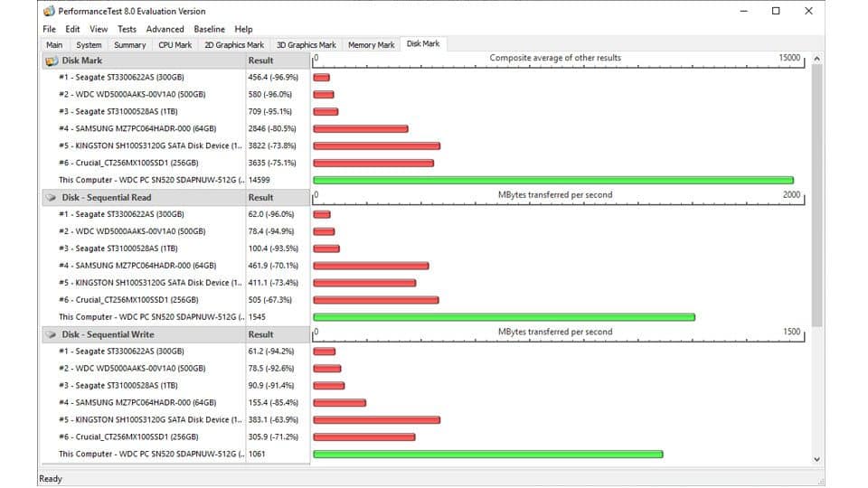Click the Sequential Read disk icon

point(51,197)
